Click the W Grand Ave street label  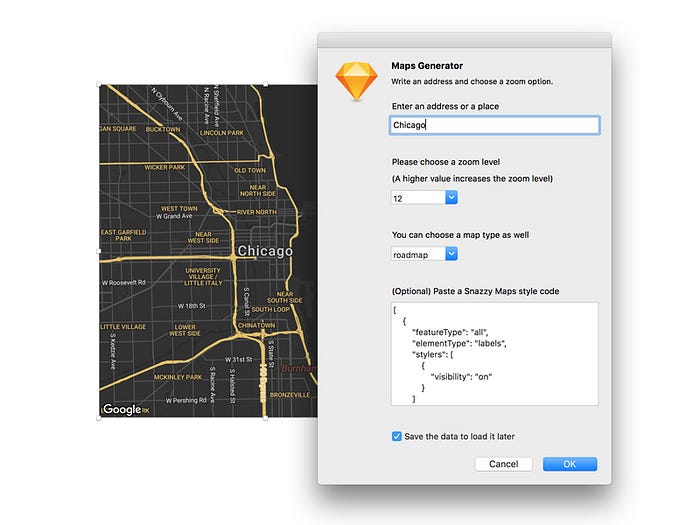pos(174,216)
